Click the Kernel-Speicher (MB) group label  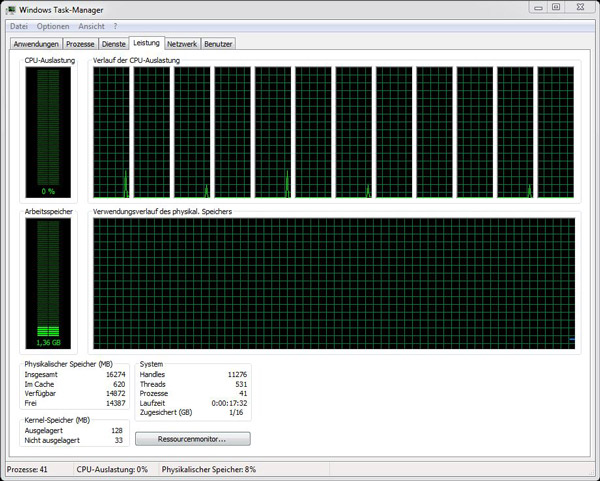point(57,420)
